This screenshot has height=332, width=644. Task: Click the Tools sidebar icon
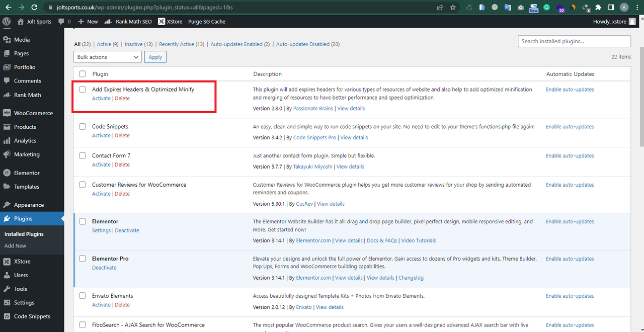point(7,289)
